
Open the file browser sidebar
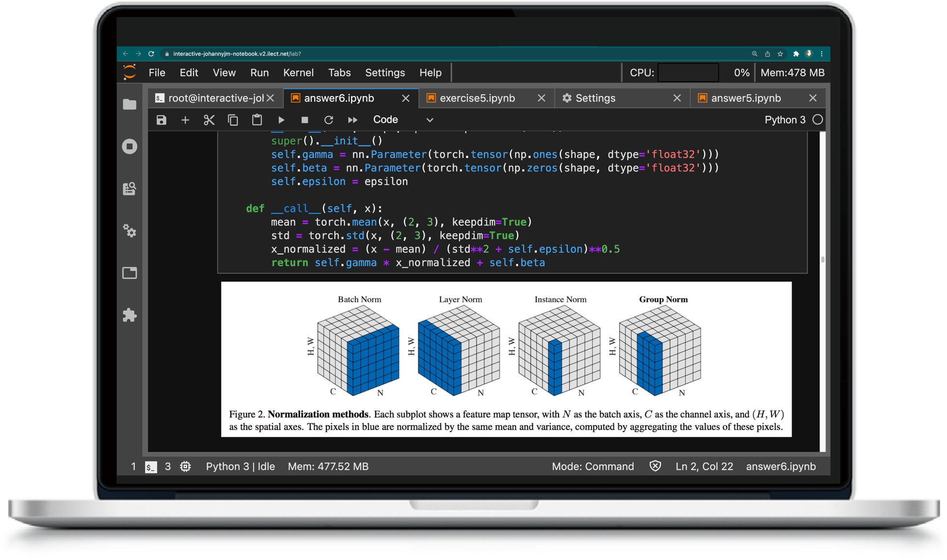(x=130, y=104)
